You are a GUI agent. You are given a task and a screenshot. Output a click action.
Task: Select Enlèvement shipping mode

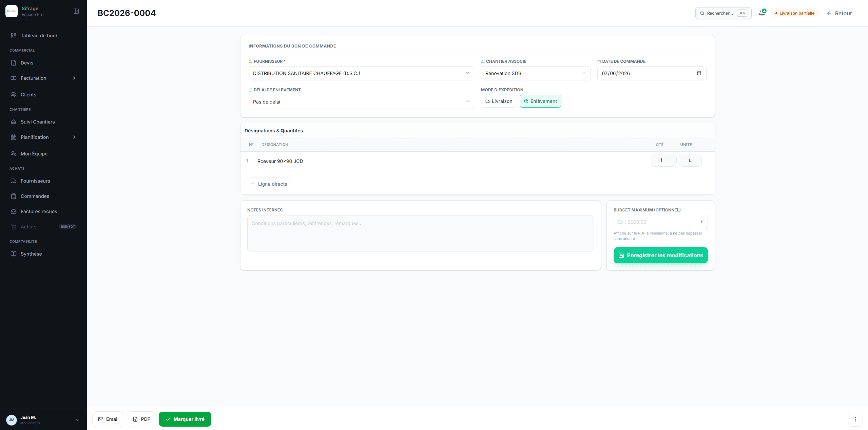pyautogui.click(x=540, y=101)
